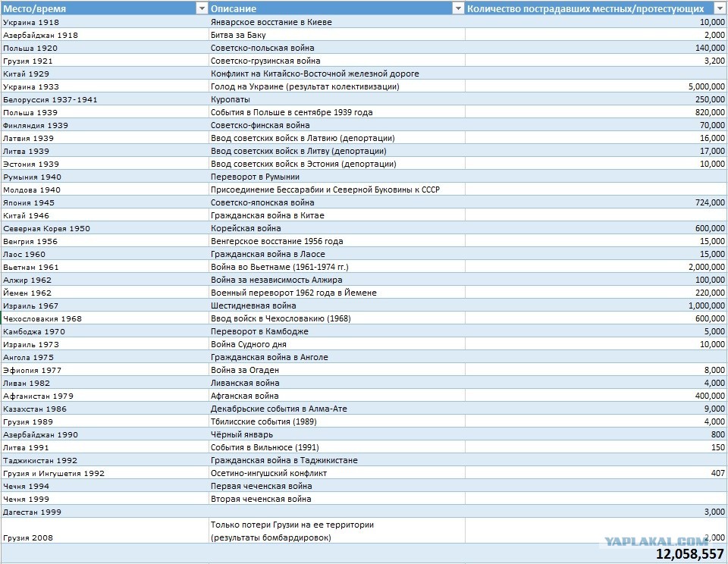Select cell Украина 1933
Image resolution: width=728 pixels, height=564 pixels.
click(x=105, y=86)
